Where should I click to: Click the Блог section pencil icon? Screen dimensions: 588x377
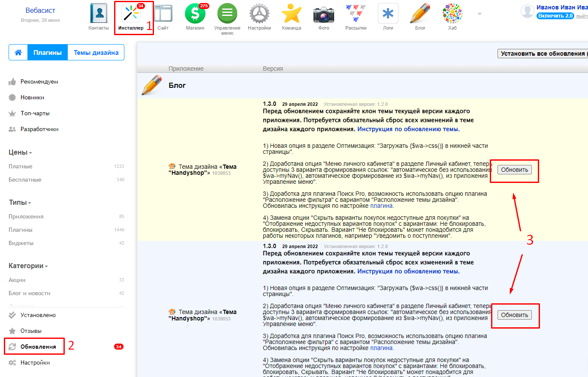tap(152, 85)
